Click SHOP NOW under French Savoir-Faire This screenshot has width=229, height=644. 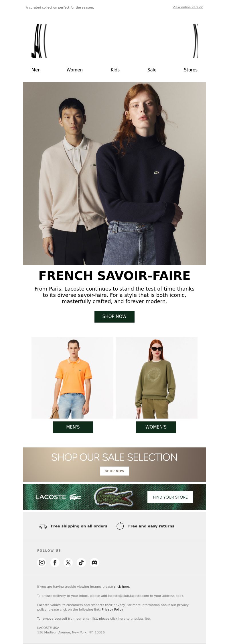(114, 317)
